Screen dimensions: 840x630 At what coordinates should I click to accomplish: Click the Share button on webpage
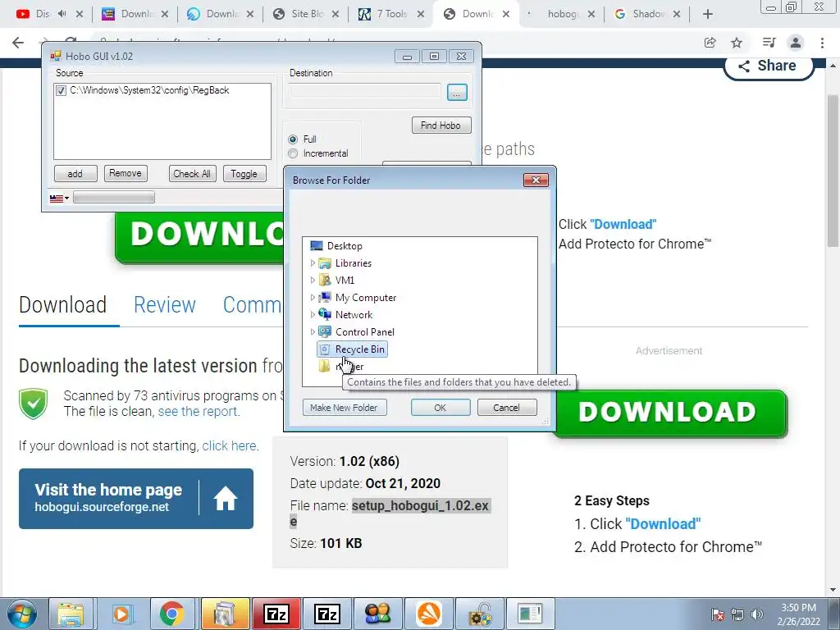pyautogui.click(x=769, y=66)
